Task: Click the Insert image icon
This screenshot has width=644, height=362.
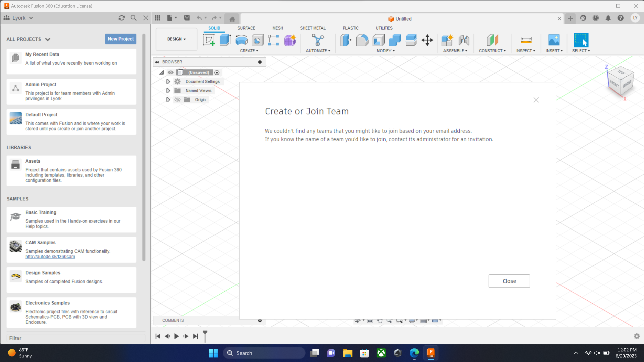Action: pos(554,40)
